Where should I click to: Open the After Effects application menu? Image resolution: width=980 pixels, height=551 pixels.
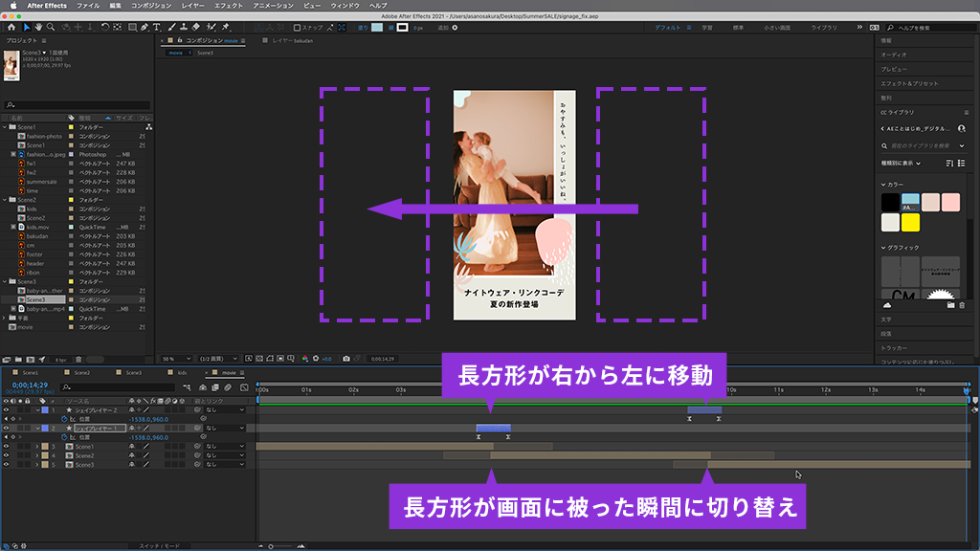(x=47, y=6)
